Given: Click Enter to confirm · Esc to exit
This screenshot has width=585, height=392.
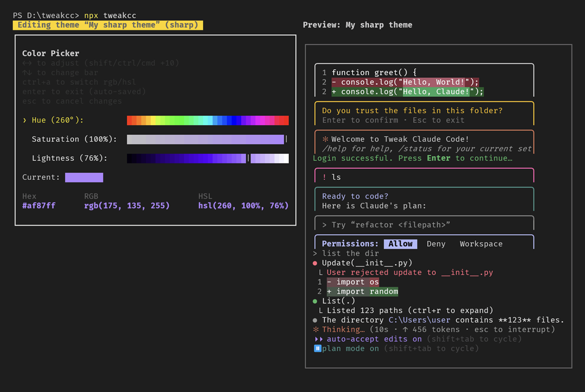Looking at the screenshot, I should click(393, 120).
